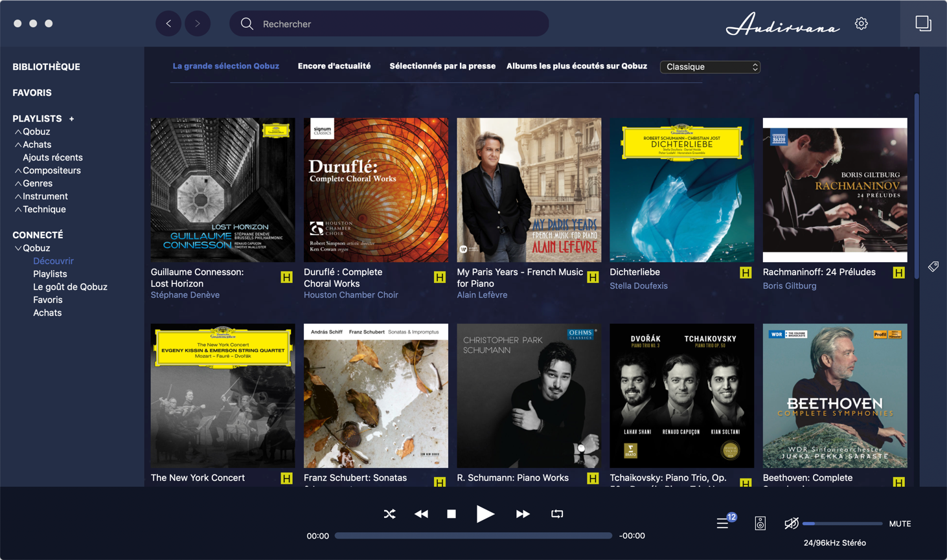Click the 24/96kHz Stéréo format label

tap(834, 543)
